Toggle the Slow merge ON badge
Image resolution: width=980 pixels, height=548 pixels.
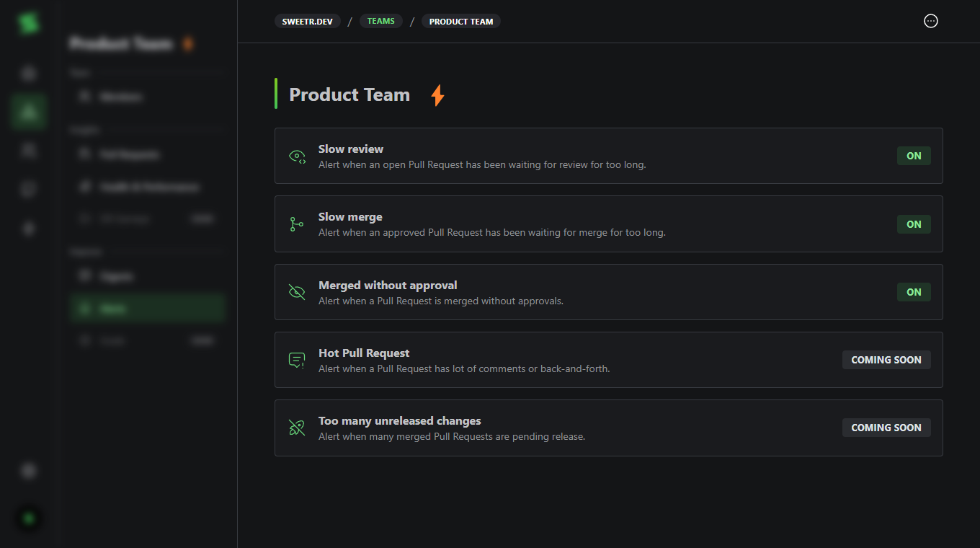click(x=913, y=224)
